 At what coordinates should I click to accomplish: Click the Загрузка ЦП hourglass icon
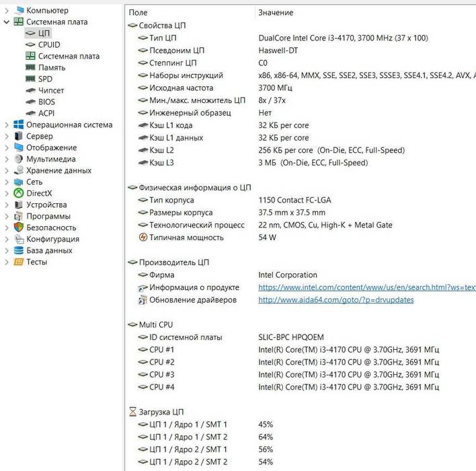point(133,412)
